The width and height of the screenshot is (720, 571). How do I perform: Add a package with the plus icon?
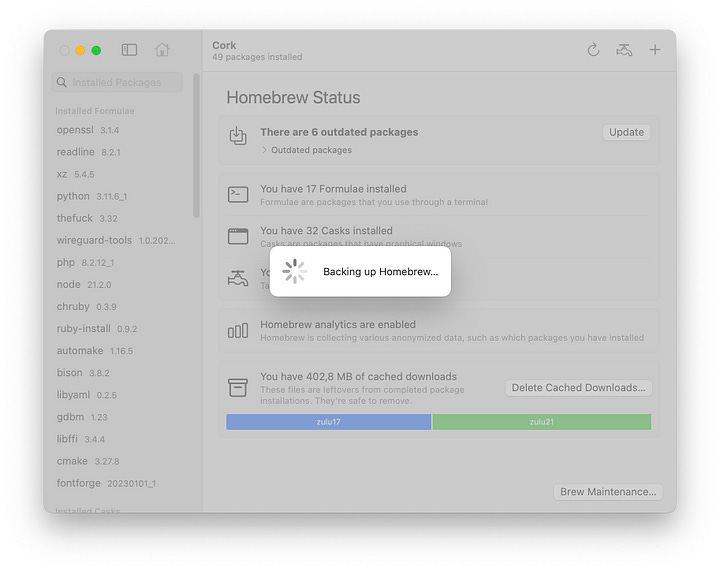[655, 50]
